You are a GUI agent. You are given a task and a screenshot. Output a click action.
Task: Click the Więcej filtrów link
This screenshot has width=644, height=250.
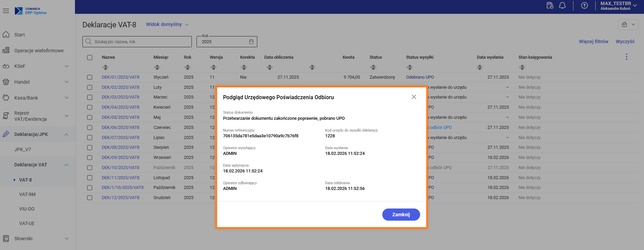click(x=593, y=41)
